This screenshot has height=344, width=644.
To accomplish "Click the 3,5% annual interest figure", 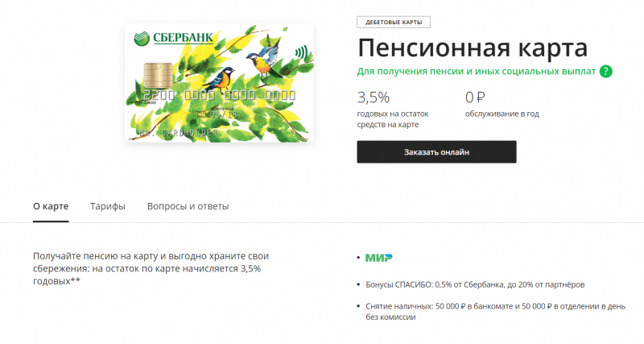I will point(374,97).
